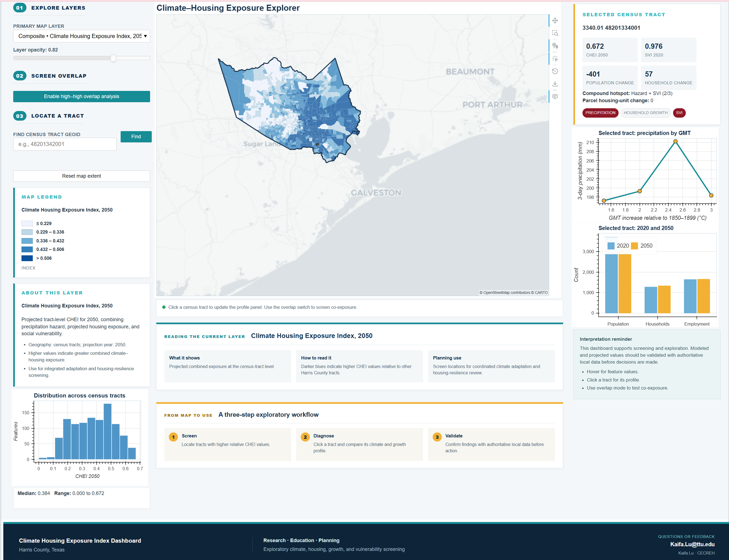The width and height of the screenshot is (729, 560).
Task: Click the '> 0.506' legend color swatch
Action: (x=27, y=258)
